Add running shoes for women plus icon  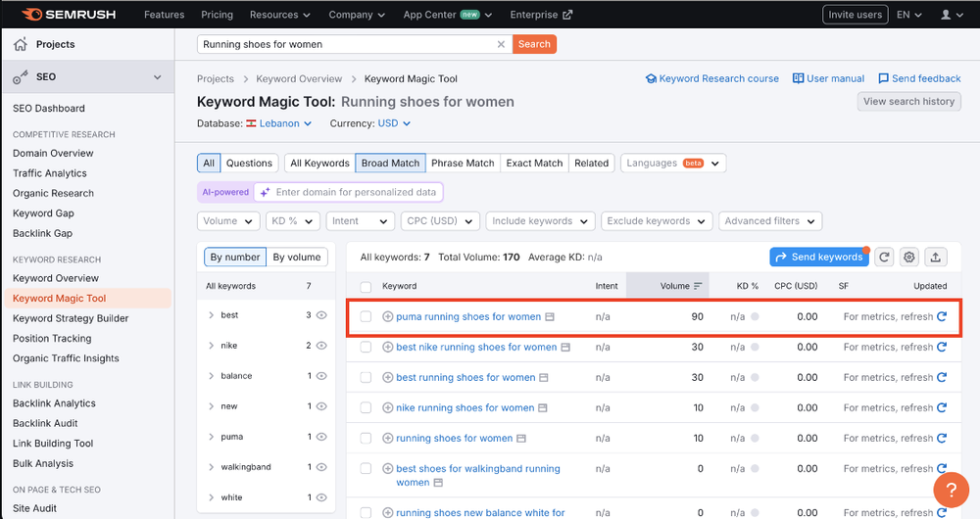tap(387, 439)
